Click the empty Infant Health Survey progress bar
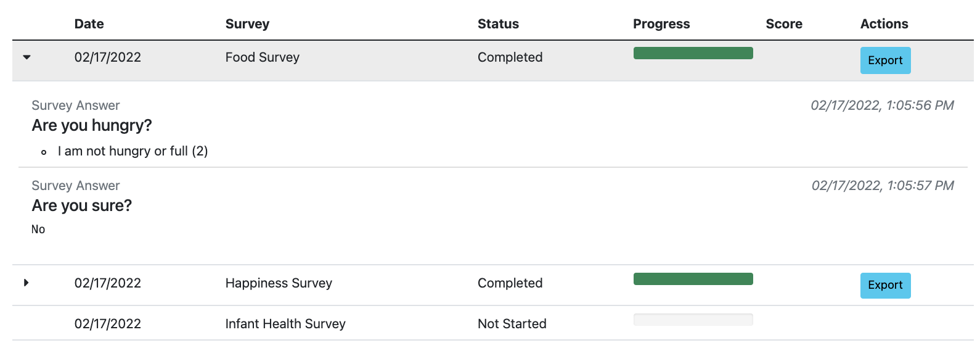 [x=693, y=320]
